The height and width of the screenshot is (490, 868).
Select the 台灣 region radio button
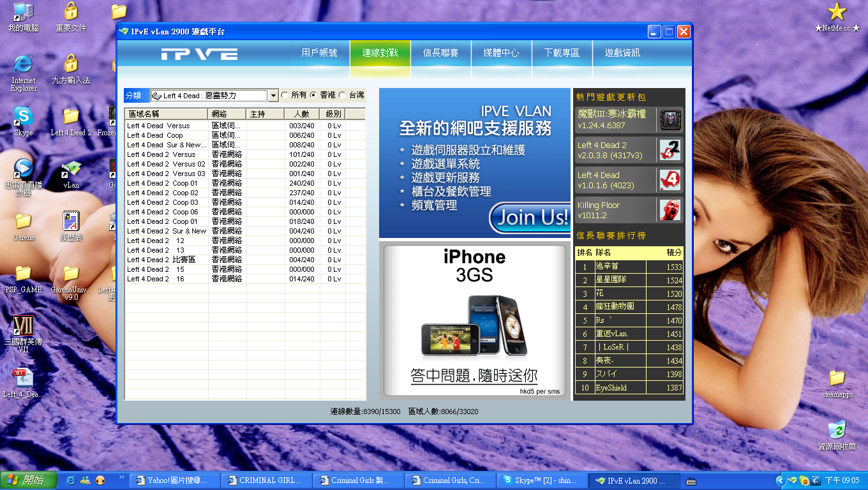pos(342,95)
